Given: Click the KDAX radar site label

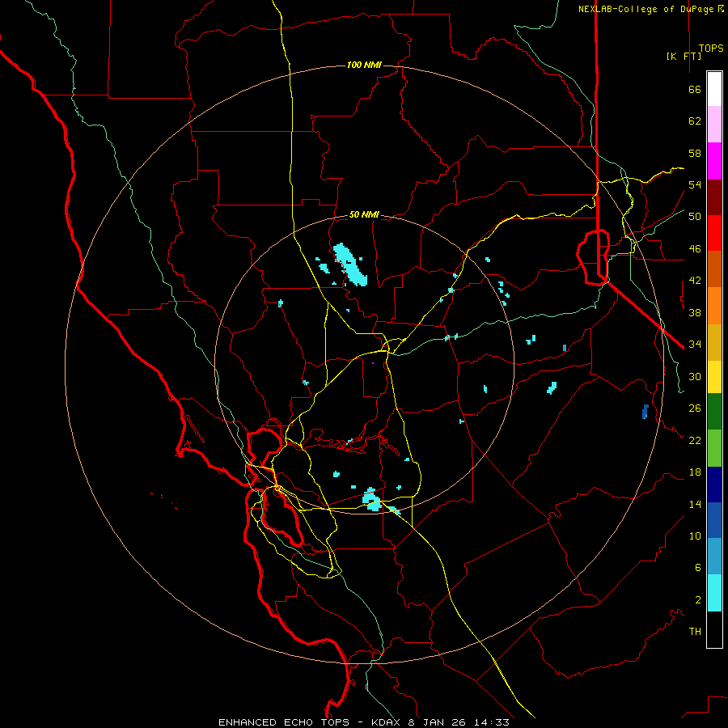Looking at the screenshot, I should (x=387, y=722).
